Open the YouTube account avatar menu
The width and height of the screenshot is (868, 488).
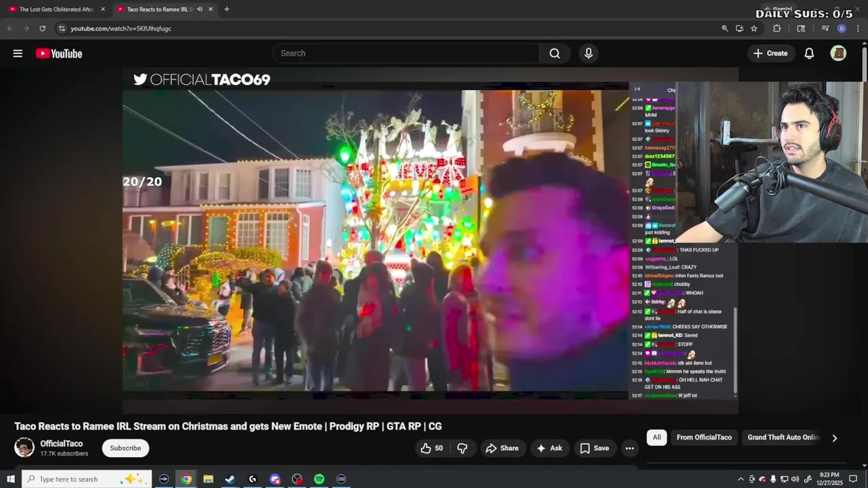[x=838, y=54]
